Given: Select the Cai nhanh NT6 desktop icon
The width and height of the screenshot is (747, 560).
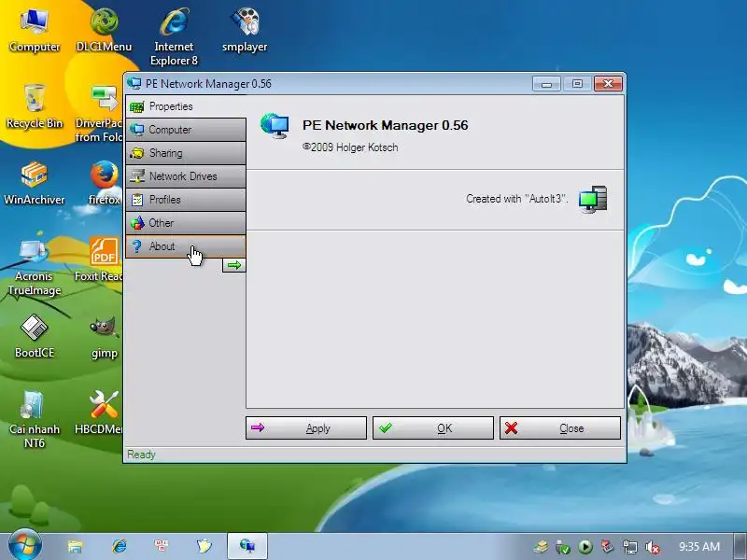Looking at the screenshot, I should [35, 420].
